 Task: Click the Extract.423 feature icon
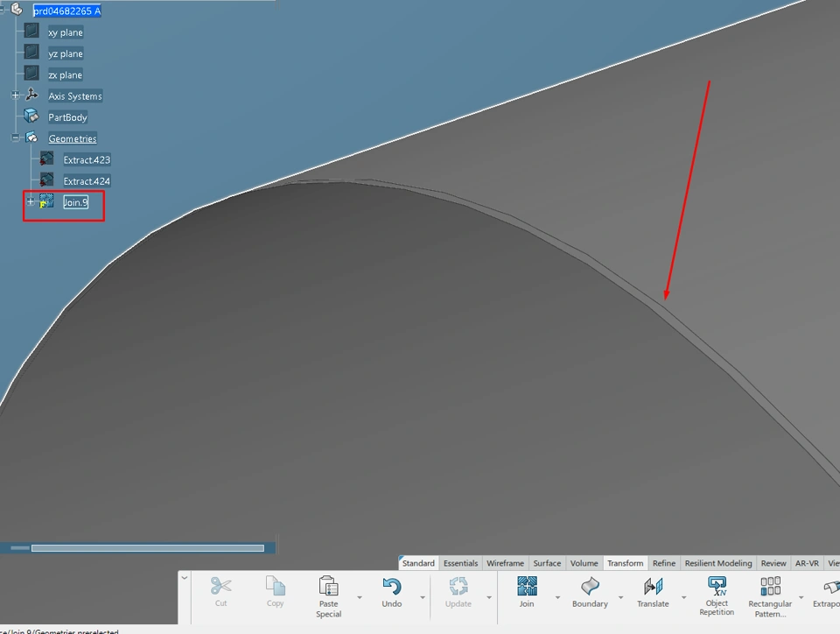coord(46,158)
